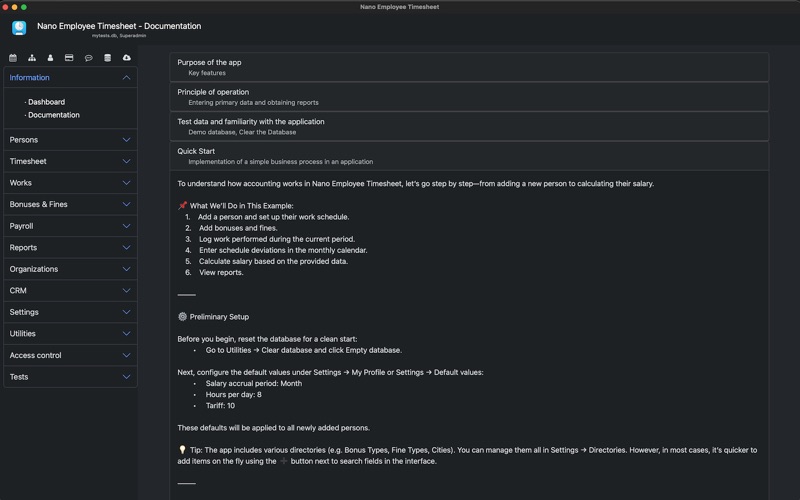Click the calendar icon in the sidebar toolbar
The width and height of the screenshot is (800, 500).
(13, 58)
